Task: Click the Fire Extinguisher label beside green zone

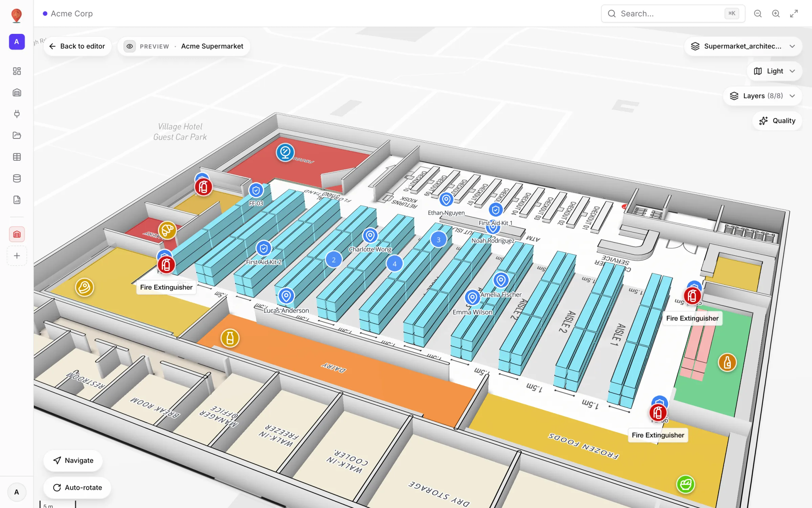Action: (x=692, y=318)
